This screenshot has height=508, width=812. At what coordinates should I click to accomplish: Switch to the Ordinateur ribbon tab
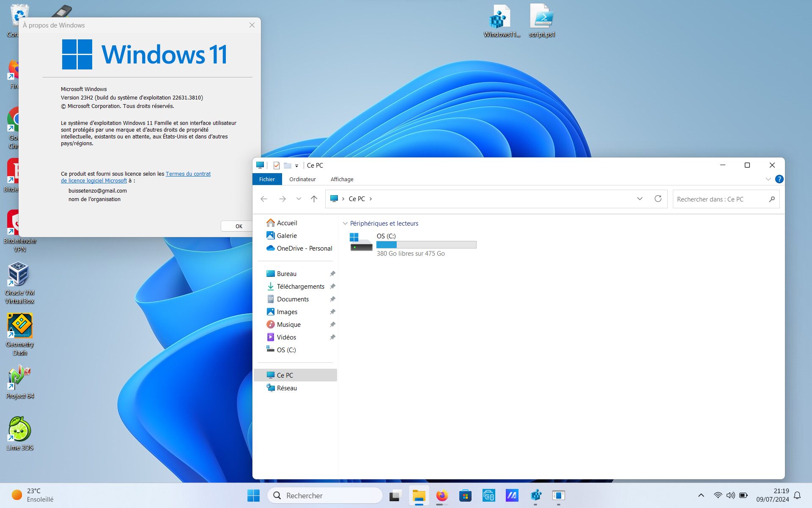point(302,179)
